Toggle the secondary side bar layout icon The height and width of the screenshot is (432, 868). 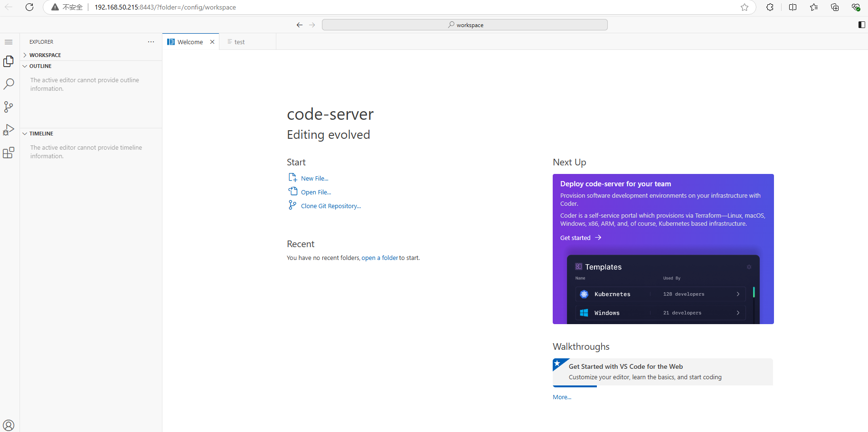click(x=862, y=25)
